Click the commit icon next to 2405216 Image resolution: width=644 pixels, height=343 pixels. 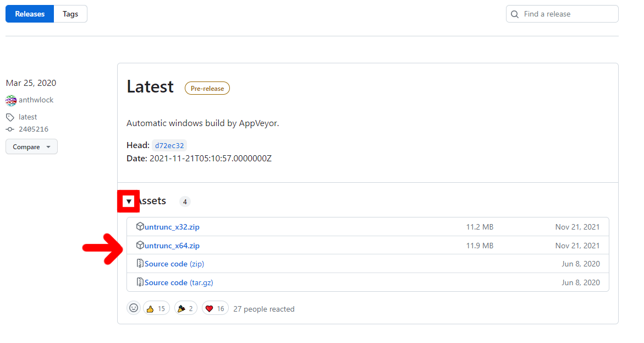coord(9,129)
